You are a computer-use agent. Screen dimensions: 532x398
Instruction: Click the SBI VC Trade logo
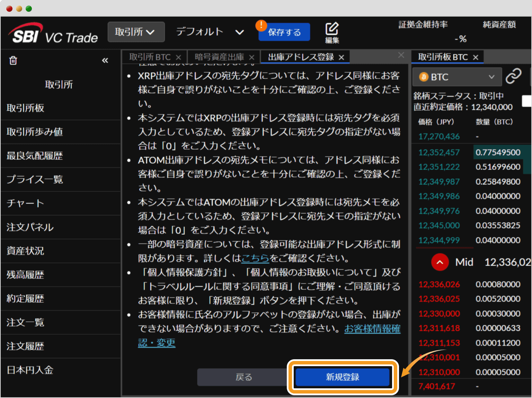(53, 33)
